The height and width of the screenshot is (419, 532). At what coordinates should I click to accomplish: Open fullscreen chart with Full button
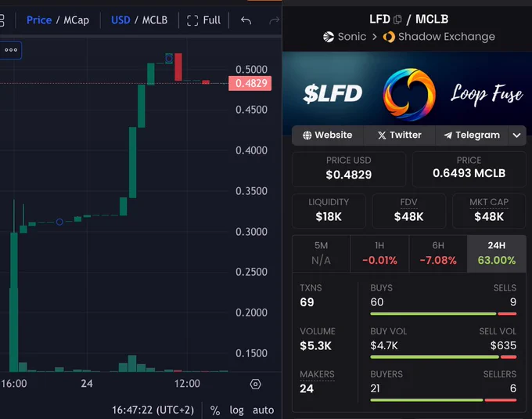click(x=203, y=20)
